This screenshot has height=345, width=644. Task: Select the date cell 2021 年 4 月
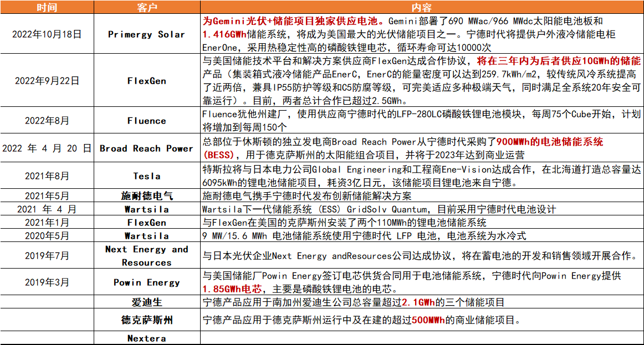(47, 209)
